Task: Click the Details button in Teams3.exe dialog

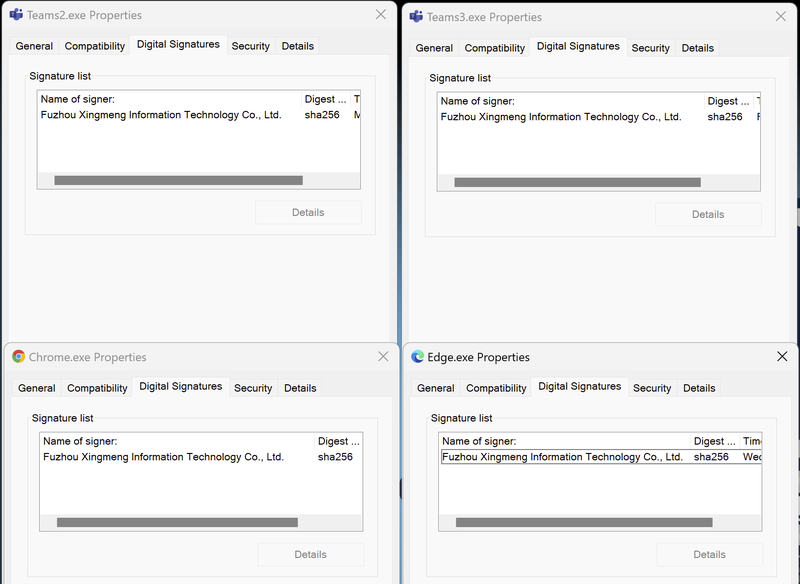Action: point(709,214)
